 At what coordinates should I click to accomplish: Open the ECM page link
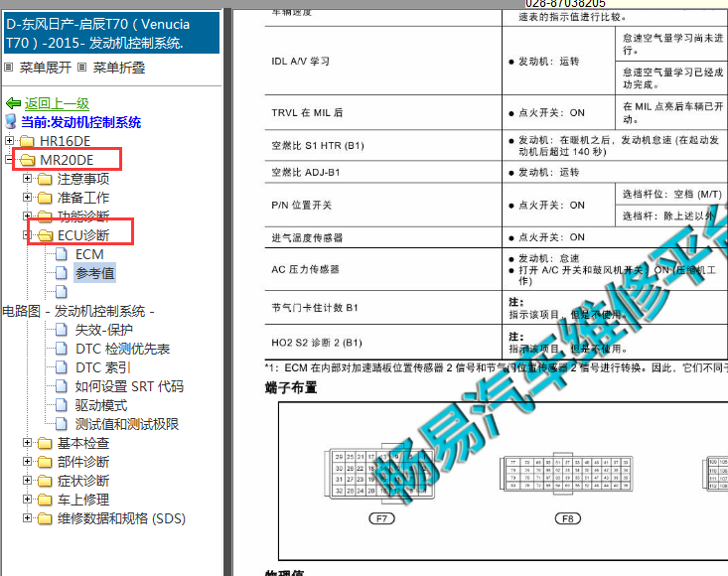click(x=89, y=254)
